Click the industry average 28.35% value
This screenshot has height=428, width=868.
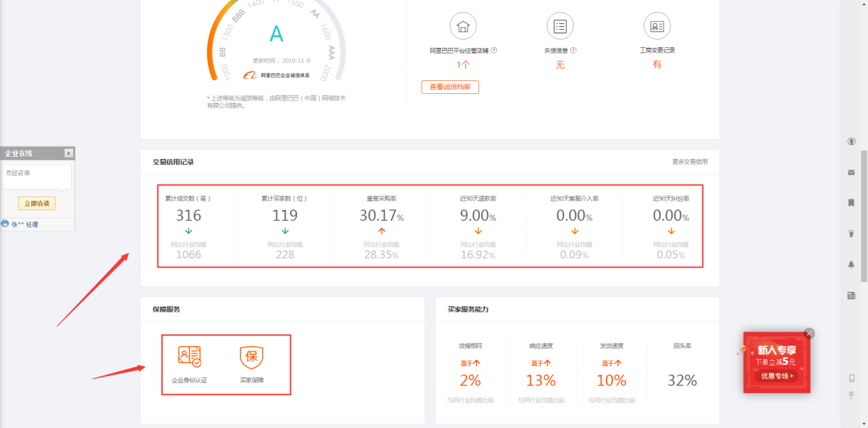pos(381,255)
